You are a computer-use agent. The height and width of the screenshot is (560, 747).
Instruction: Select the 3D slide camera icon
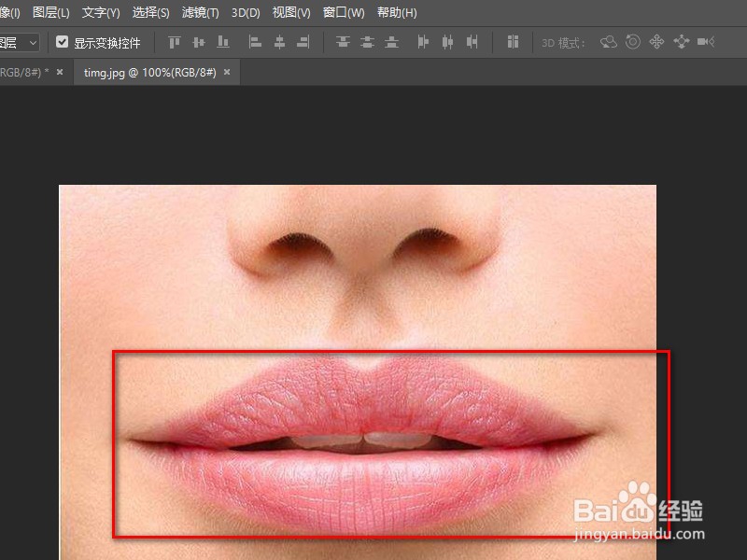click(x=682, y=42)
